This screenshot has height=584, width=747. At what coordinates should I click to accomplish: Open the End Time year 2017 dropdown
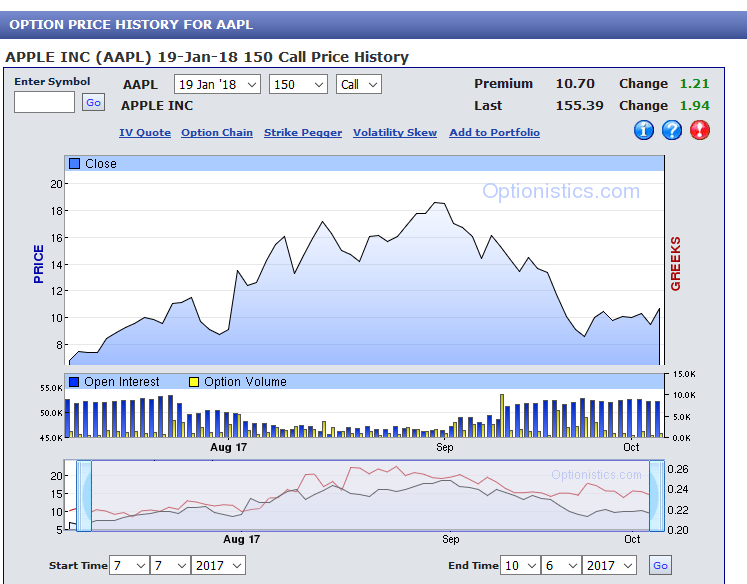[x=609, y=565]
